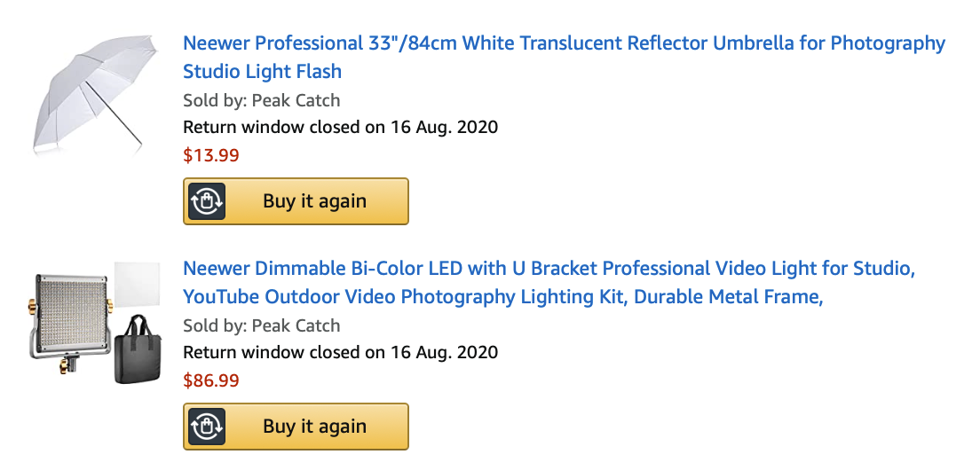The width and height of the screenshot is (980, 470).
Task: Click the $13.99 price
Action: click(x=211, y=155)
